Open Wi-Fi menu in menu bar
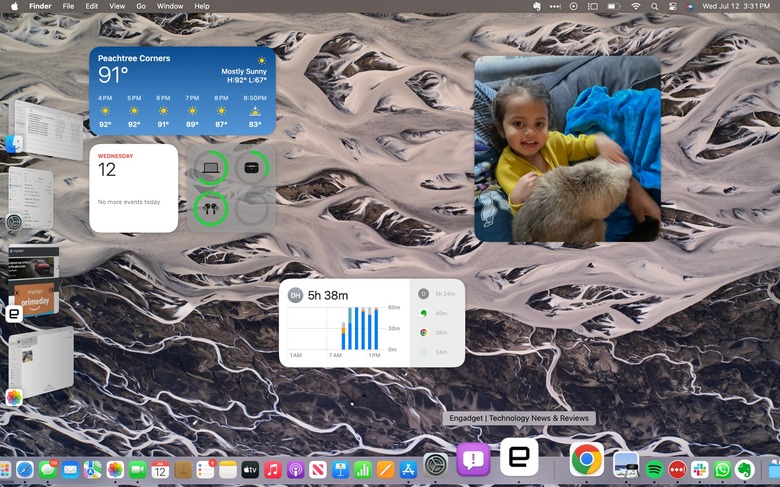The image size is (780, 487). (x=636, y=6)
